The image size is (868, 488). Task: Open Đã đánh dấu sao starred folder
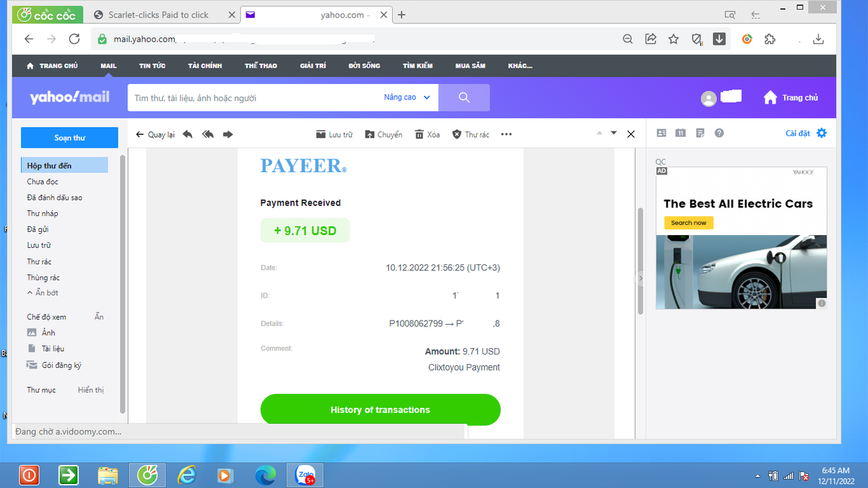(55, 197)
